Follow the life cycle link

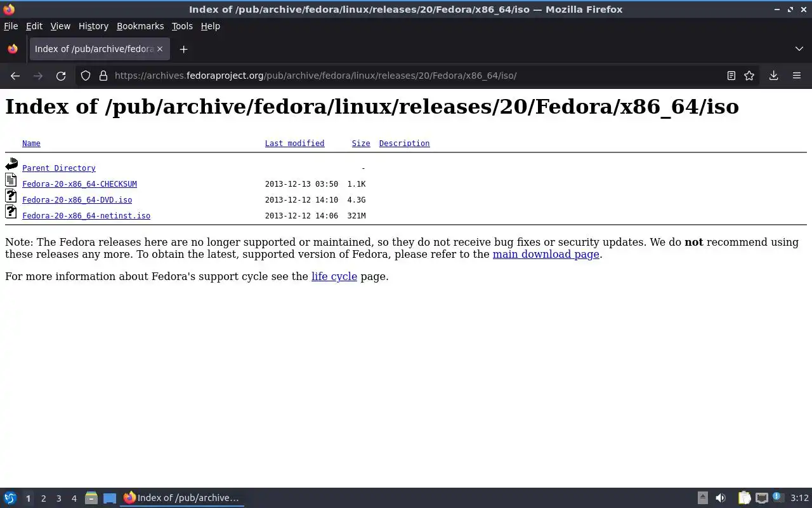tap(334, 276)
